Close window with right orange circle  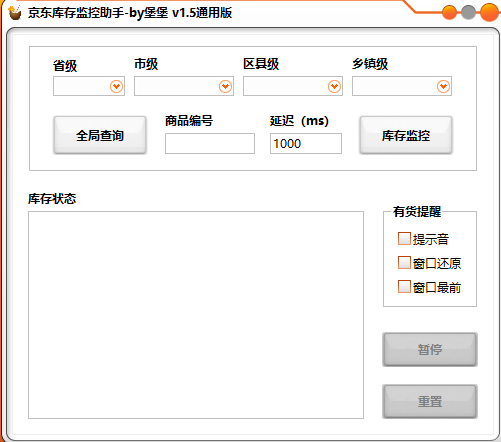[489, 12]
